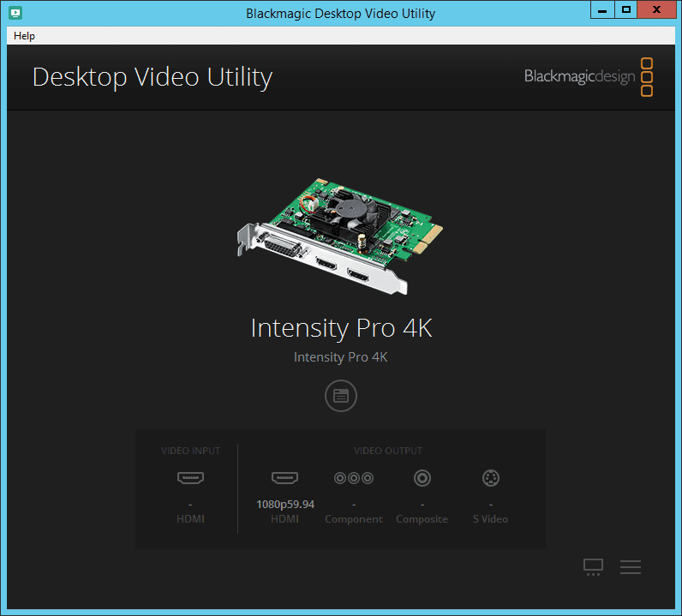Viewport: 682px width, 616px height.
Task: Switch to list view with the lines icon
Action: [x=631, y=567]
